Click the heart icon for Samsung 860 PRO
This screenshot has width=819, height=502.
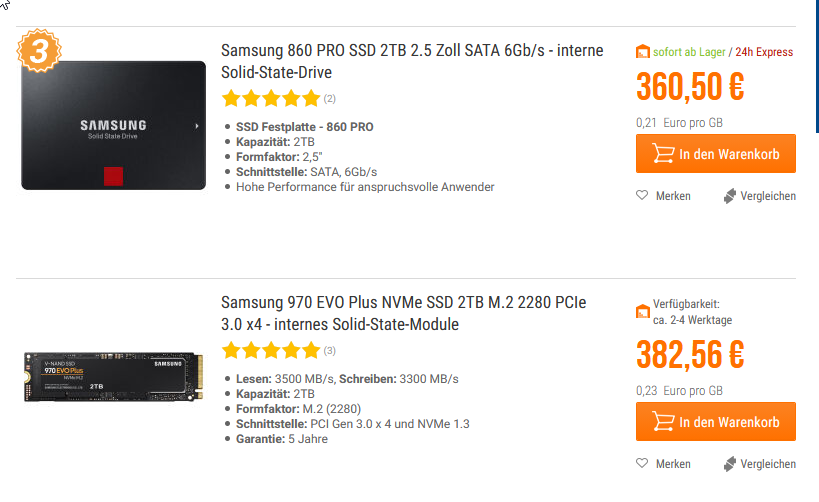[642, 195]
